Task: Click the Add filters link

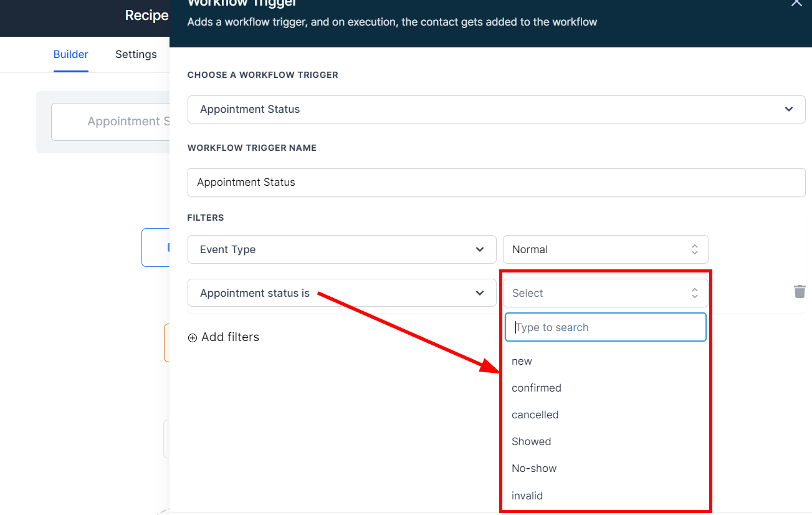Action: pyautogui.click(x=229, y=337)
